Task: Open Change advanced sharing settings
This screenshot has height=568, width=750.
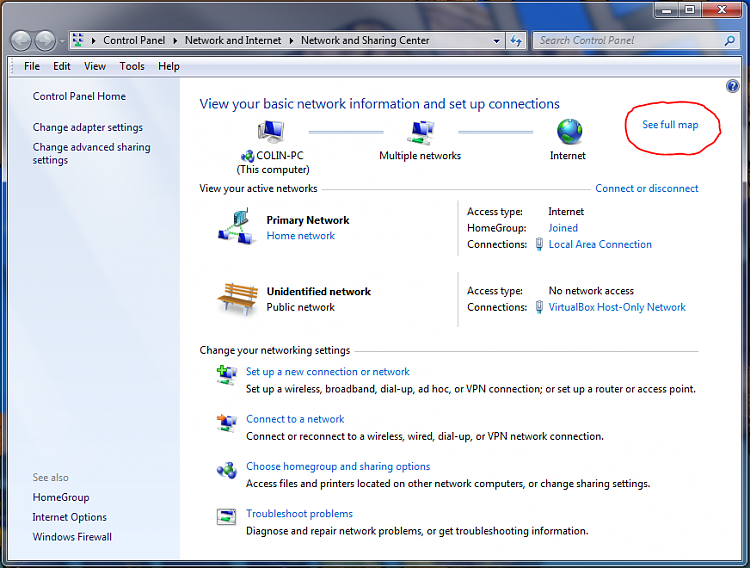Action: pyautogui.click(x=91, y=154)
